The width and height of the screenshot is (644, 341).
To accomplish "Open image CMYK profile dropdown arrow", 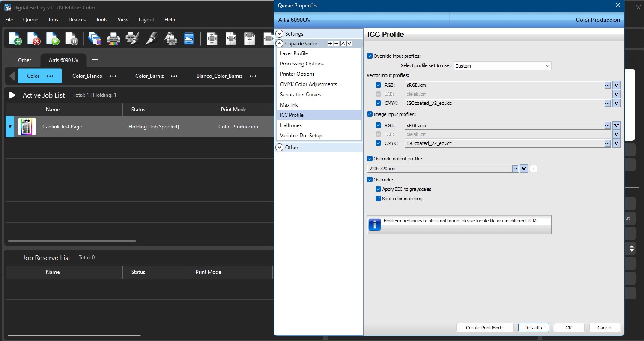I will tap(617, 143).
